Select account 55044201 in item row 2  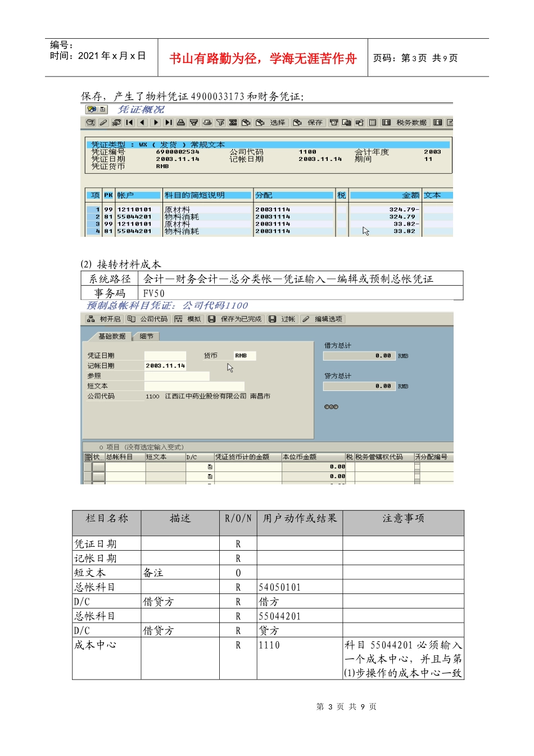coord(134,217)
